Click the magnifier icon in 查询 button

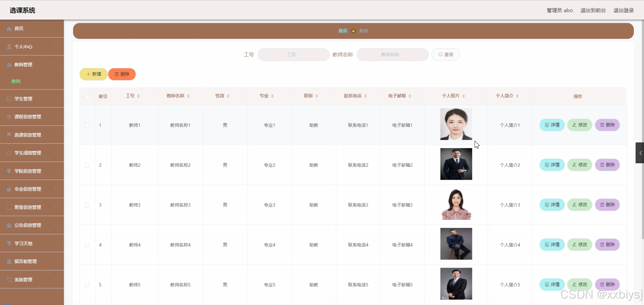441,55
